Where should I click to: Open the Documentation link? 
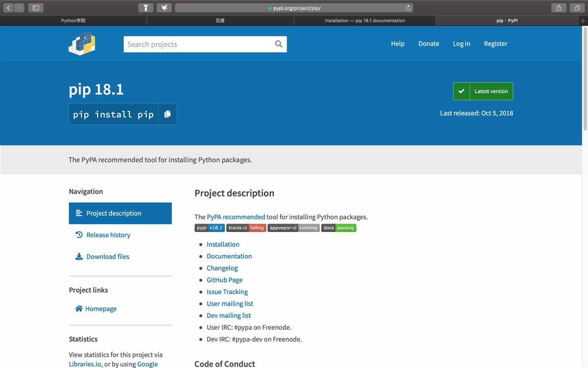pos(229,256)
